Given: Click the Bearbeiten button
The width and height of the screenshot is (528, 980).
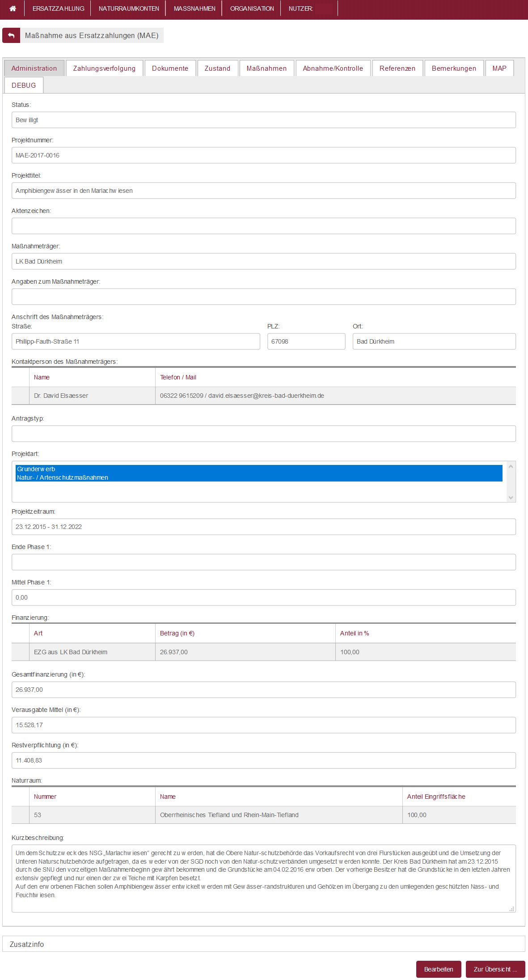Looking at the screenshot, I should coord(438,969).
